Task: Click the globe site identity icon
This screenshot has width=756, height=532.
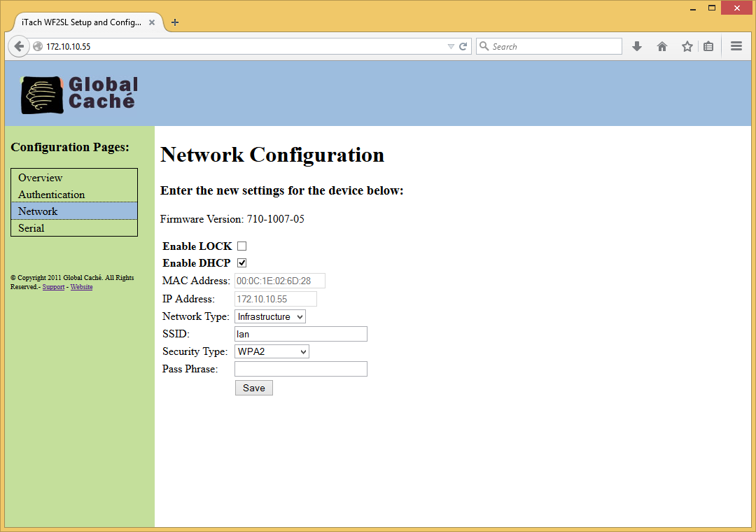Action: tap(38, 46)
